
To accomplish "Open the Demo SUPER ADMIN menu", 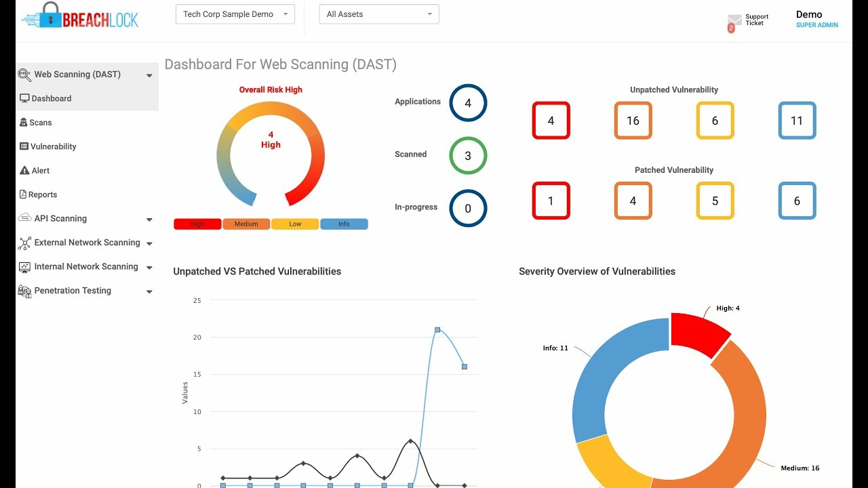I will click(816, 18).
